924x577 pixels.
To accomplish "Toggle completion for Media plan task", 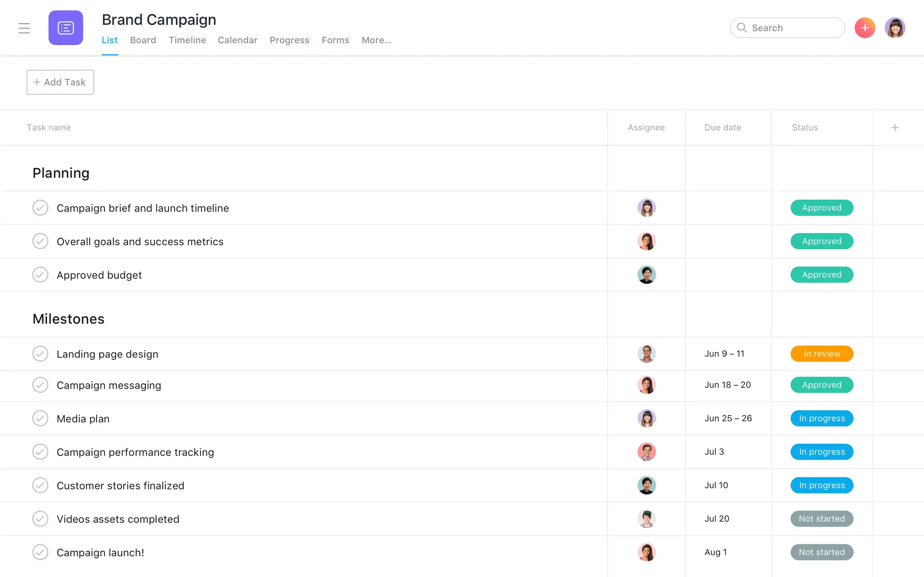I will click(x=40, y=418).
